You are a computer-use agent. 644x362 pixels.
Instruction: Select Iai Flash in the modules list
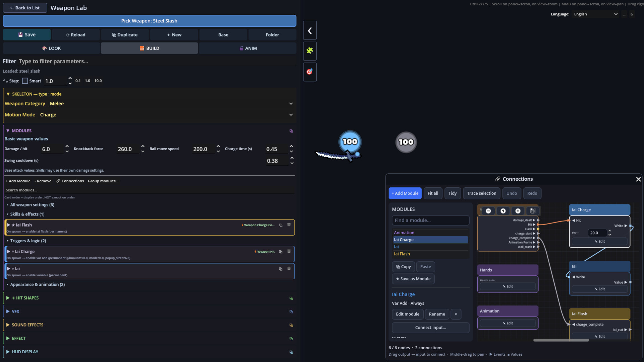coord(431,254)
